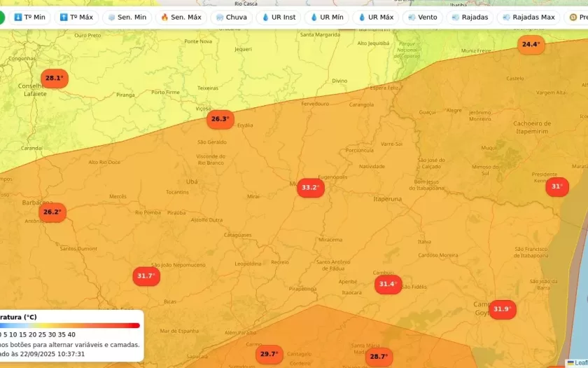Select the Tº Min variable button
Viewport: 588px width, 368px height.
point(29,17)
